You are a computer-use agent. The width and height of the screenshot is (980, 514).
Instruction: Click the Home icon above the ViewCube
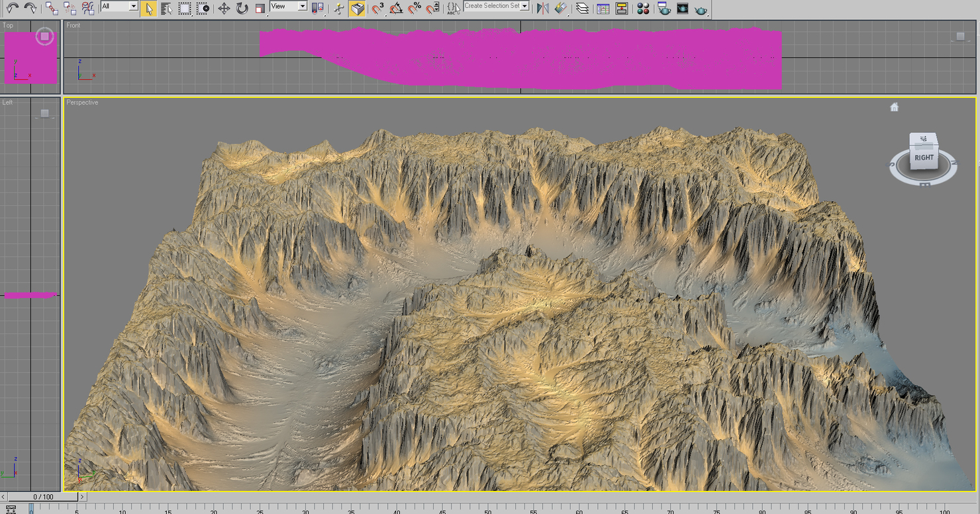[895, 106]
